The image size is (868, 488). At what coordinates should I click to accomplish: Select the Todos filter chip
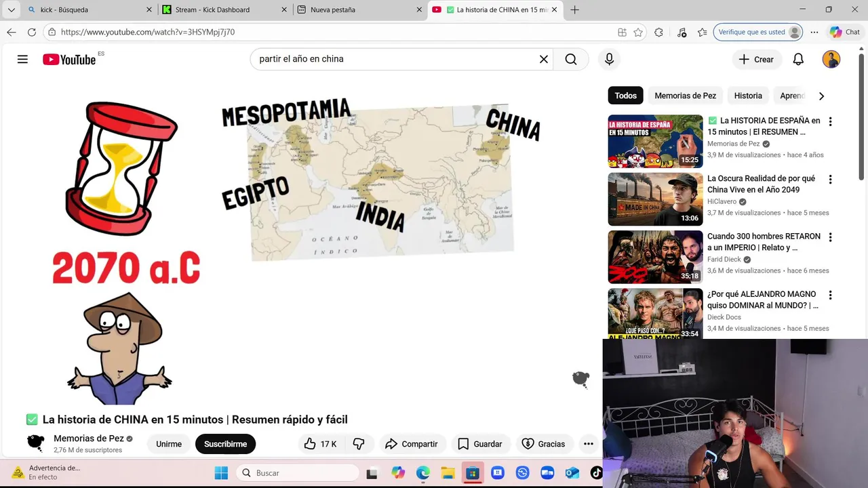coord(625,96)
